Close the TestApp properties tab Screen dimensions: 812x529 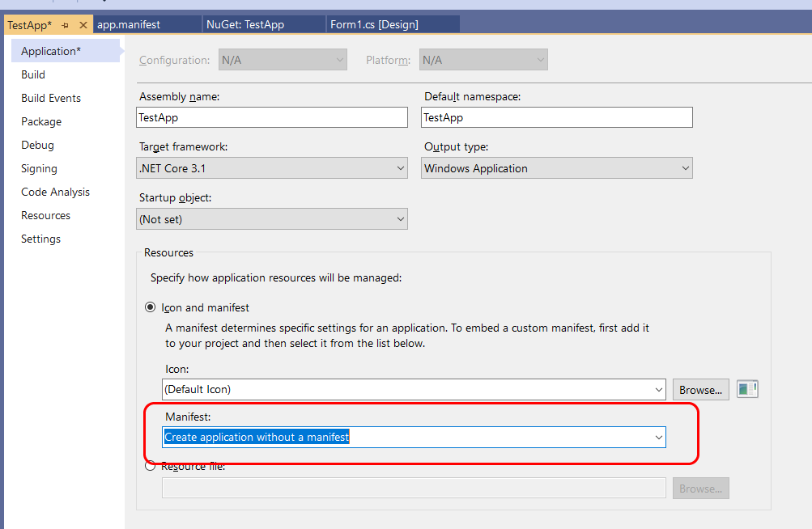[83, 25]
